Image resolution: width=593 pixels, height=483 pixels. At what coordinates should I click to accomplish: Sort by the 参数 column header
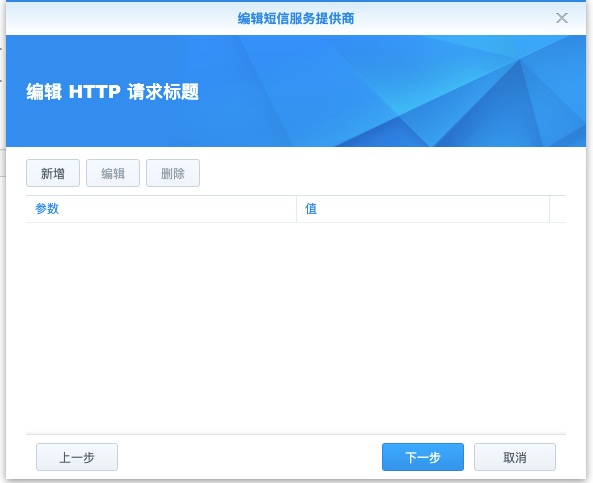tap(161, 209)
